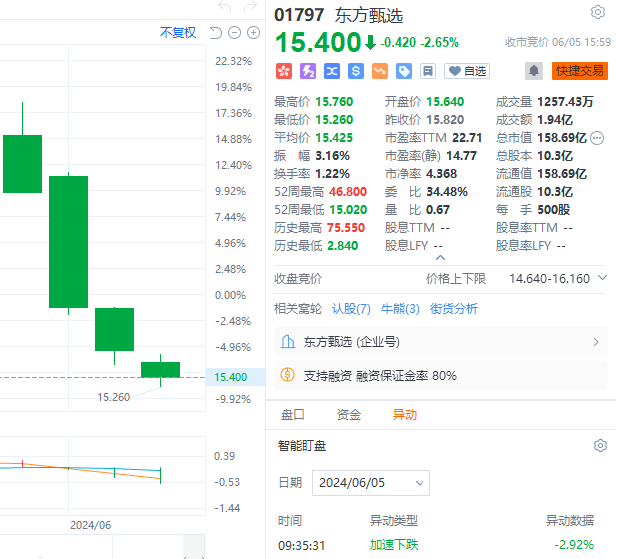Viewport: 617px width, 559px height.
Task: Open the 不复权 adjustment dropdown
Action: point(178,33)
